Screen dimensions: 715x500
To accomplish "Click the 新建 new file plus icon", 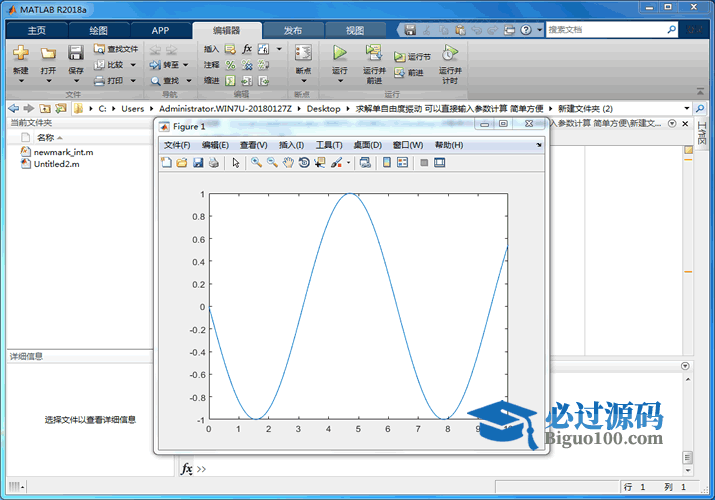I will (x=21, y=53).
